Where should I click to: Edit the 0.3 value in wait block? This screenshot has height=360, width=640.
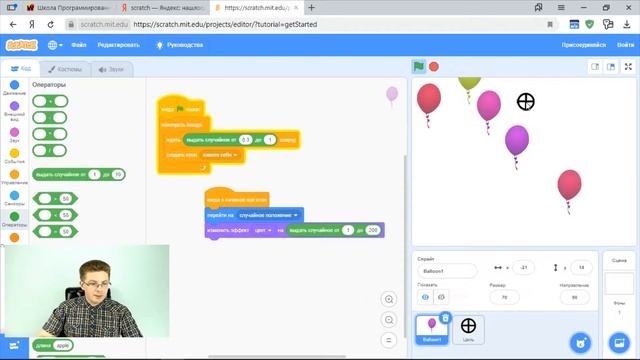[245, 140]
